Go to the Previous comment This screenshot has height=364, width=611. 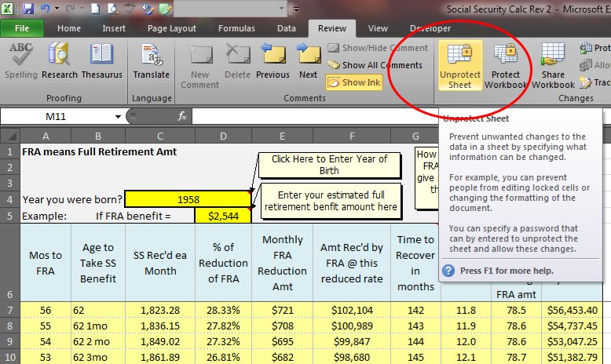[x=273, y=60]
